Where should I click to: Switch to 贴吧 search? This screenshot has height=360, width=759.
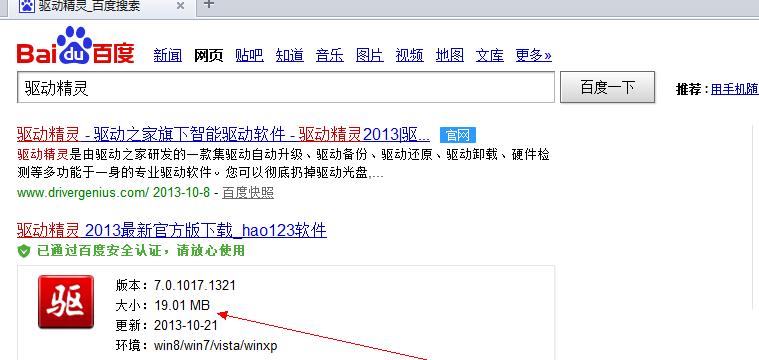[x=249, y=55]
